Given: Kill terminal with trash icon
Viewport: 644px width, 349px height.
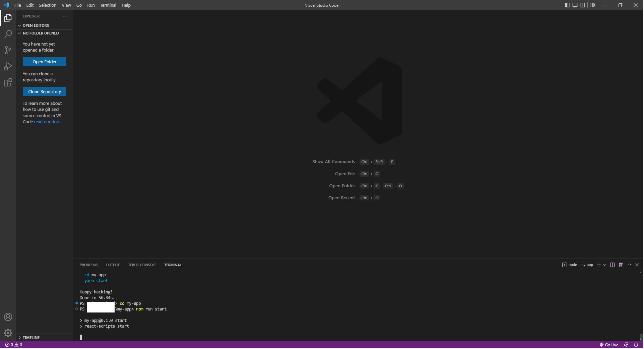Looking at the screenshot, I should tap(621, 265).
